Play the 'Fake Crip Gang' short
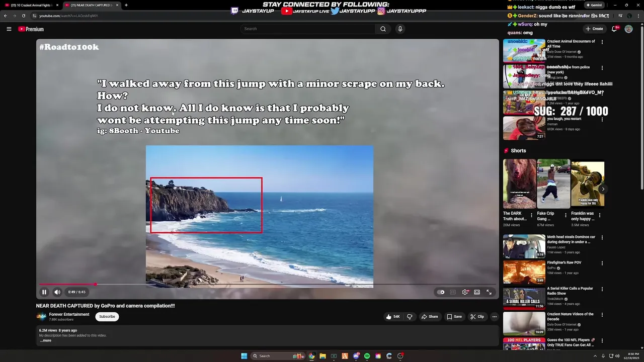 [x=553, y=184]
